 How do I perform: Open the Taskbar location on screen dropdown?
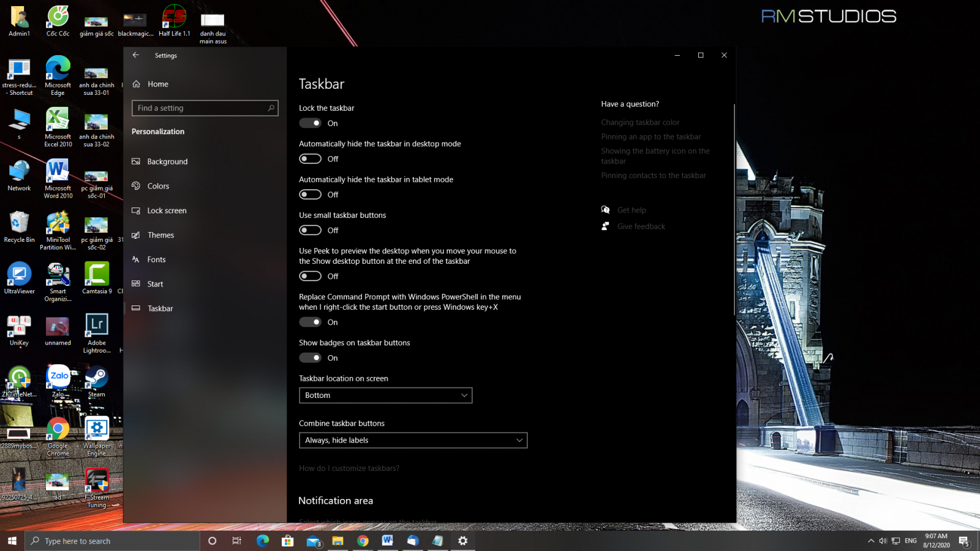coord(385,395)
